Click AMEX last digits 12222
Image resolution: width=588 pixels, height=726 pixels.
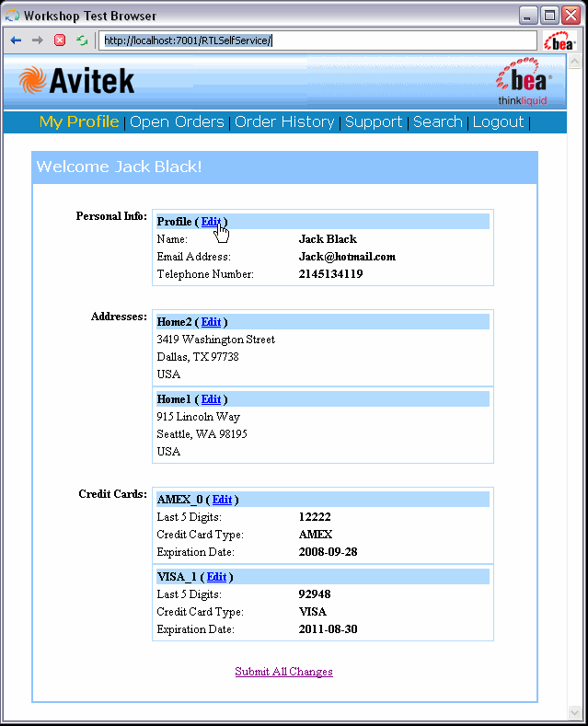click(315, 517)
